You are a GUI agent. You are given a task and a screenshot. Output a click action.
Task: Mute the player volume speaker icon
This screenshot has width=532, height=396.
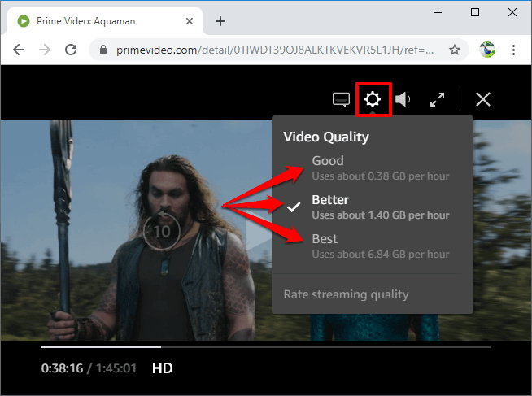[403, 100]
